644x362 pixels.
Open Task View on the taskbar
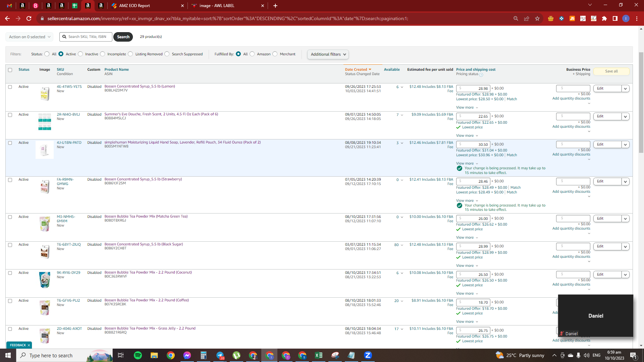[x=121, y=355]
